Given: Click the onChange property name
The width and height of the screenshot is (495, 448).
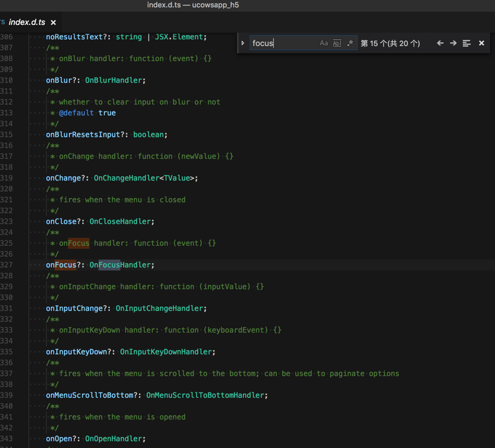Looking at the screenshot, I should [63, 178].
